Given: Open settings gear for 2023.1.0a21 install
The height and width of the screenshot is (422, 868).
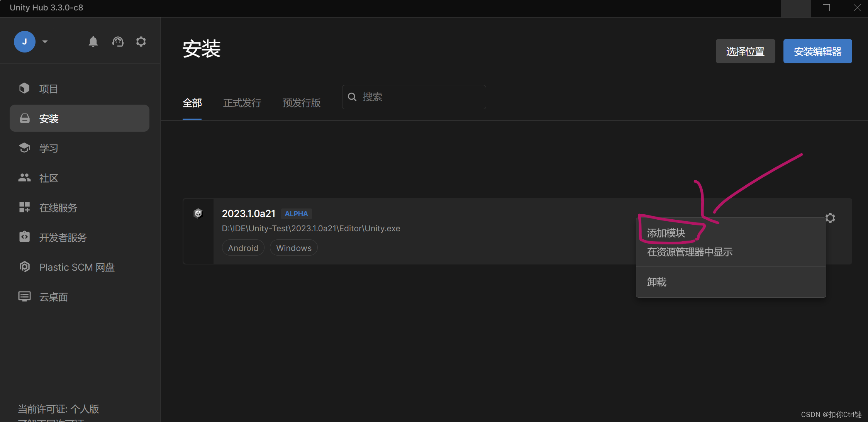Looking at the screenshot, I should [830, 218].
